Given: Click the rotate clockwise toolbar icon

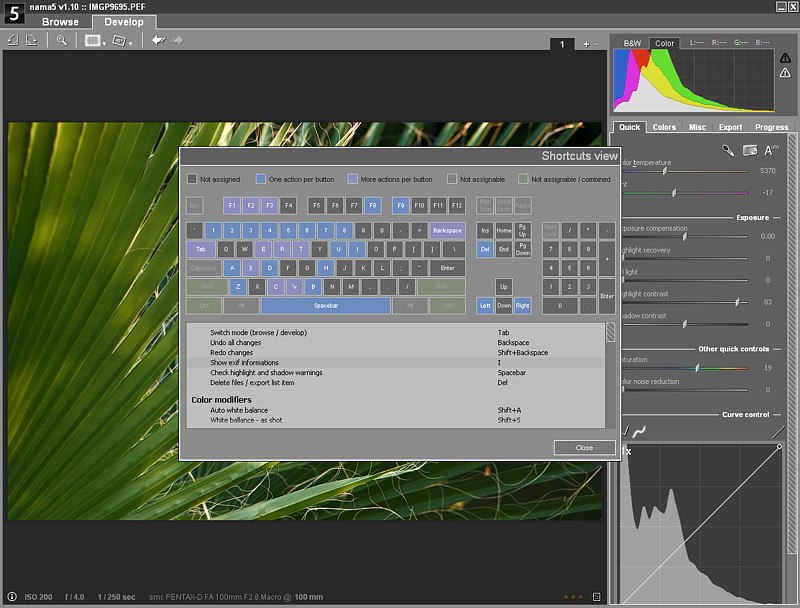Looking at the screenshot, I should point(31,40).
